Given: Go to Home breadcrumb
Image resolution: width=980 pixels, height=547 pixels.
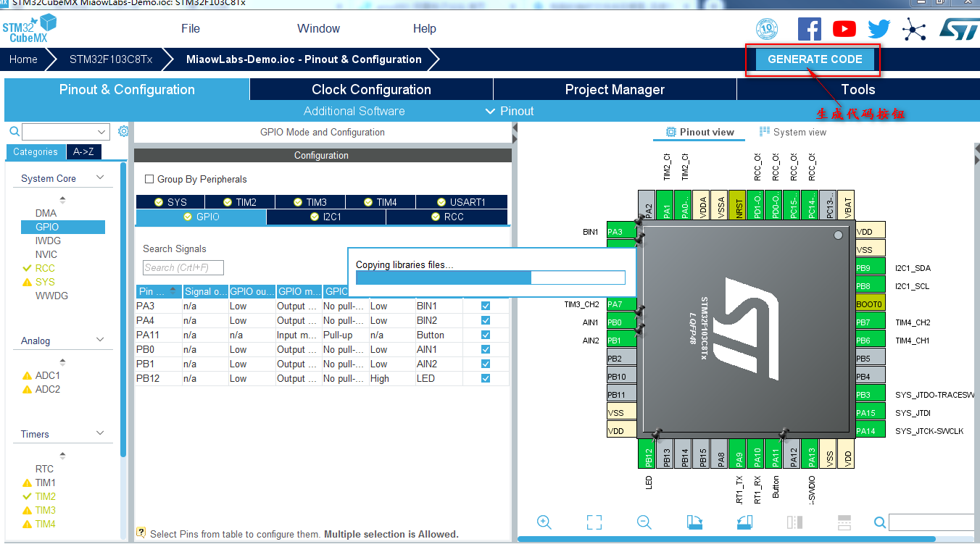Looking at the screenshot, I should 23,59.
